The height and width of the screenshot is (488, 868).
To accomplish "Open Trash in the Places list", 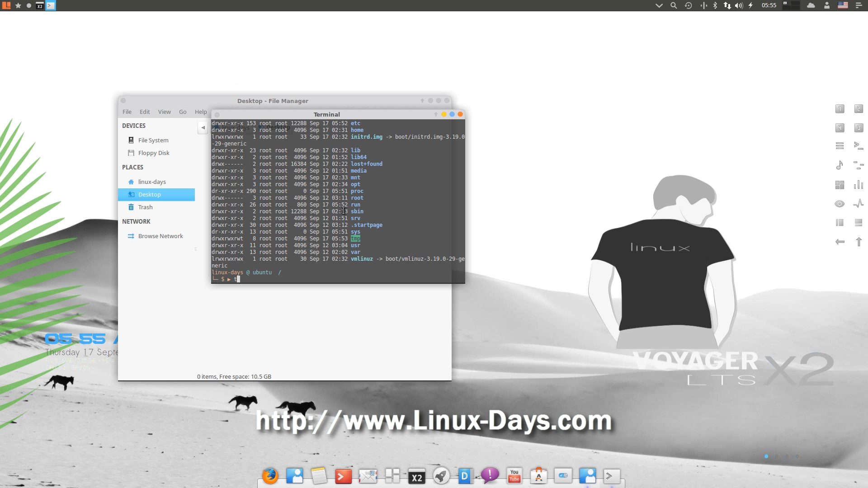I will (156, 207).
